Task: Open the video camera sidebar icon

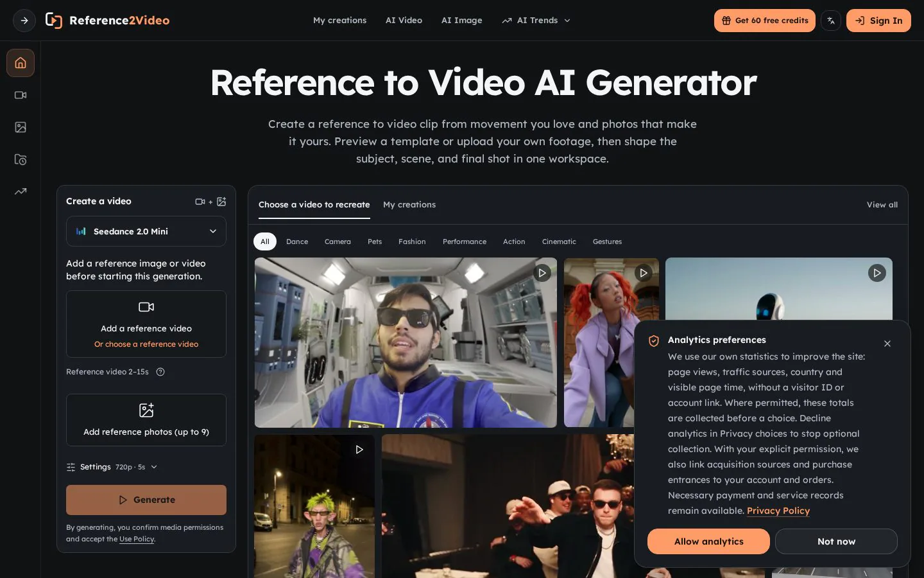Action: (x=21, y=95)
